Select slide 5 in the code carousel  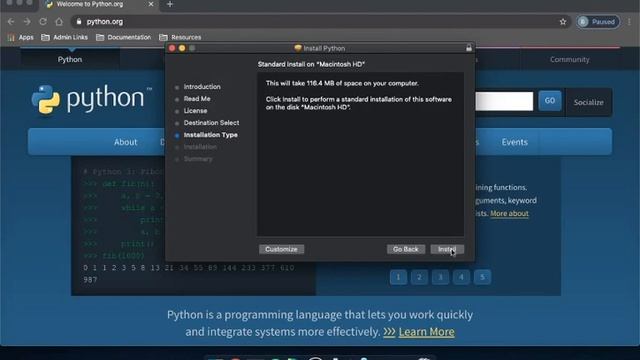482,277
